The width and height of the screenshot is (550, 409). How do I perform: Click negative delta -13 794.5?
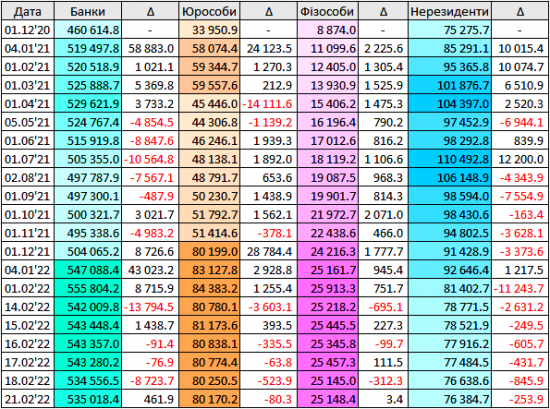point(149,307)
